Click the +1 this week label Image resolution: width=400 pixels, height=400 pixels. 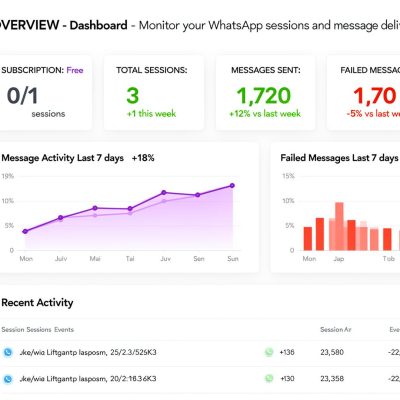click(151, 114)
